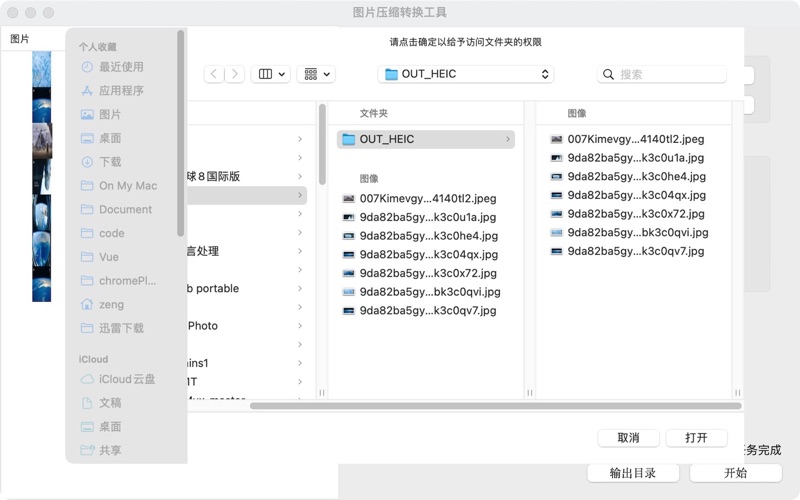Open iCloud Drive in the sidebar
Image resolution: width=800 pixels, height=500 pixels.
127,379
